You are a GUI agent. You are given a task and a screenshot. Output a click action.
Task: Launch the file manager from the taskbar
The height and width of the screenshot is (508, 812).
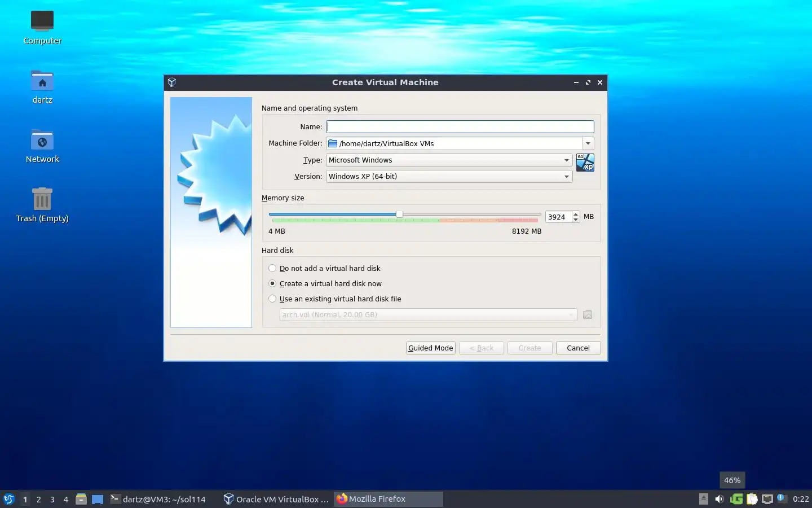tap(81, 499)
